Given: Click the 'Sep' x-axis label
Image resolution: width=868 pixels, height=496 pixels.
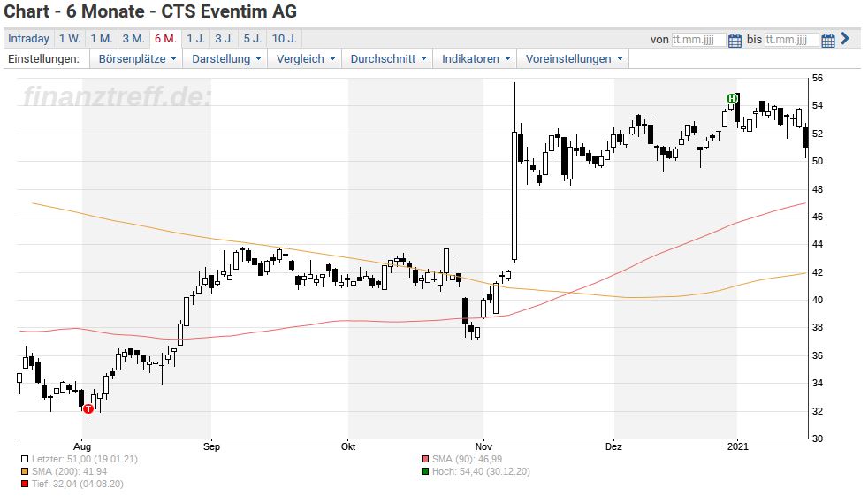Looking at the screenshot, I should [211, 446].
